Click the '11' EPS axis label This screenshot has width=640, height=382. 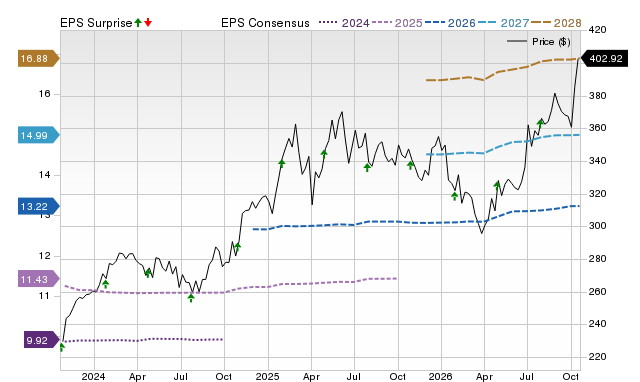pyautogui.click(x=44, y=295)
